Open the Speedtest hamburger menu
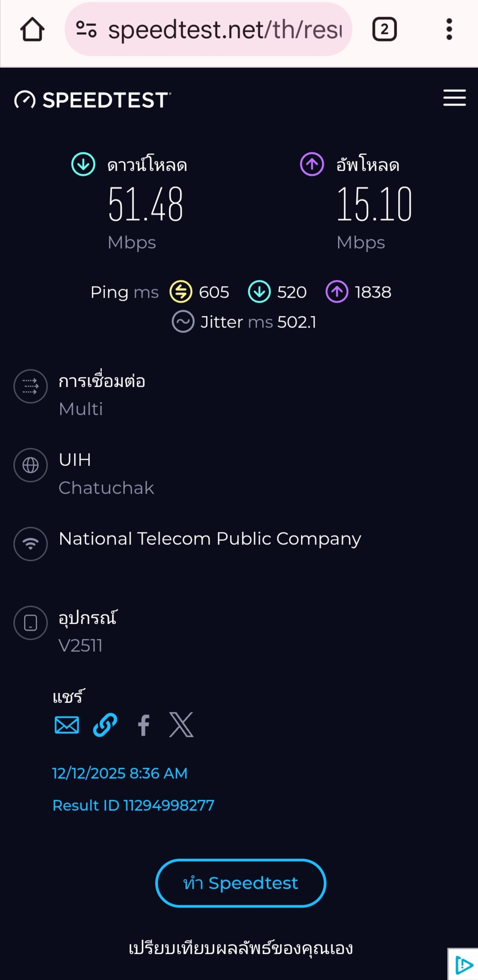478x980 pixels. pos(454,98)
